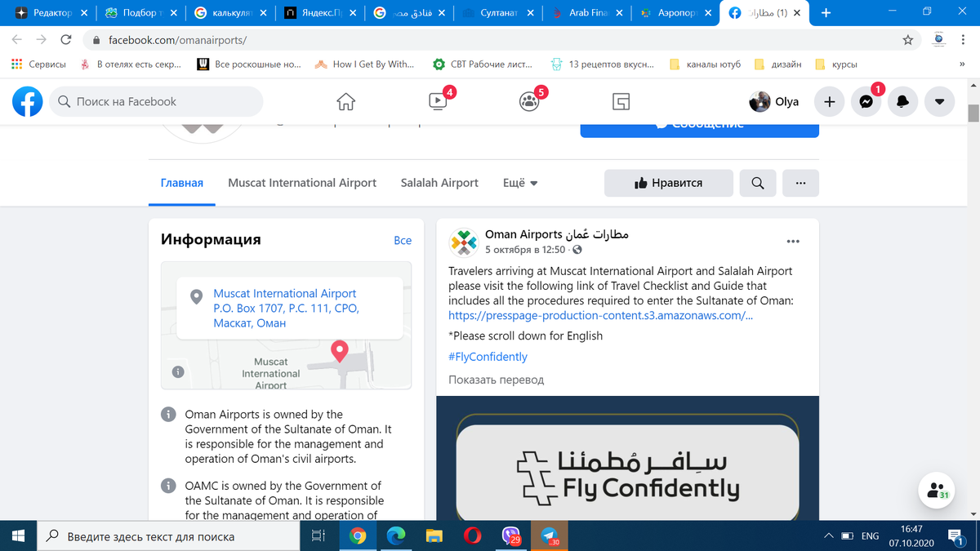Open the post options three-dot menu
The image size is (980, 551).
pyautogui.click(x=793, y=242)
